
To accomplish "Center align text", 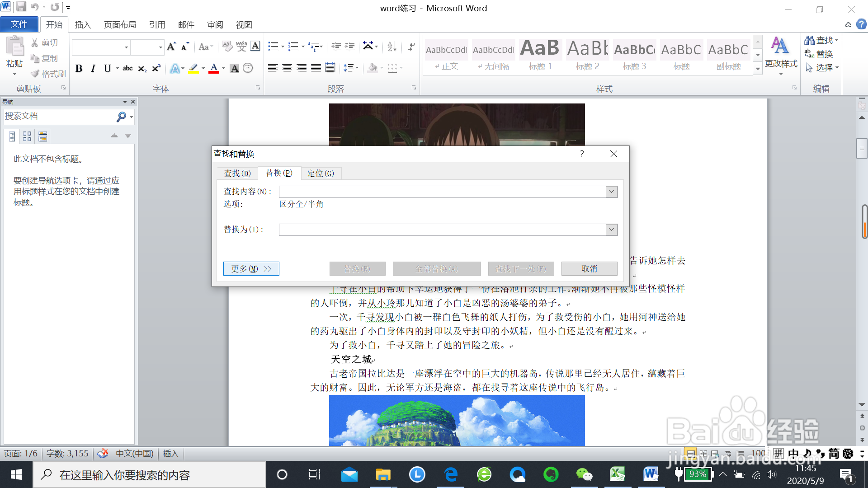I will coord(287,68).
